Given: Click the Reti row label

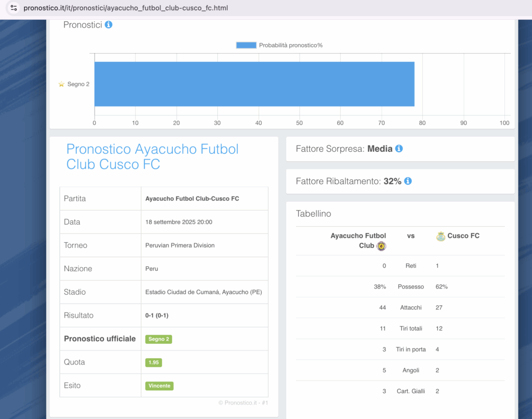Looking at the screenshot, I should pyautogui.click(x=410, y=266).
